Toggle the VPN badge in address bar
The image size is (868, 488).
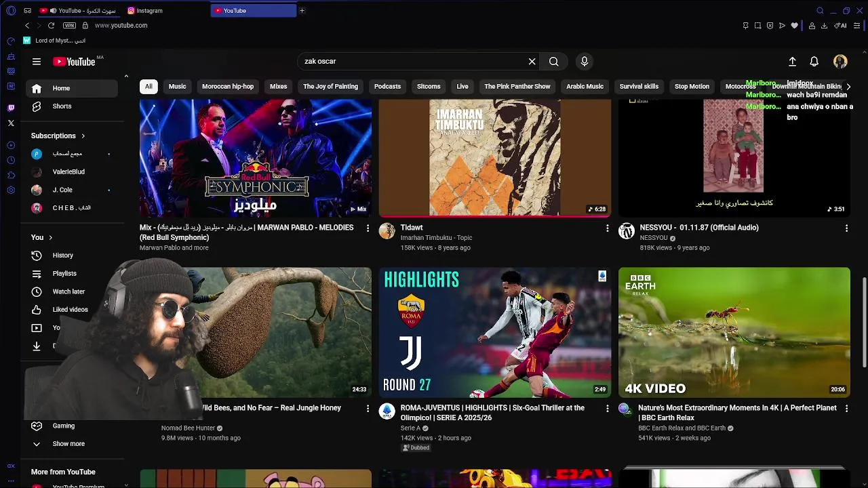click(x=69, y=26)
